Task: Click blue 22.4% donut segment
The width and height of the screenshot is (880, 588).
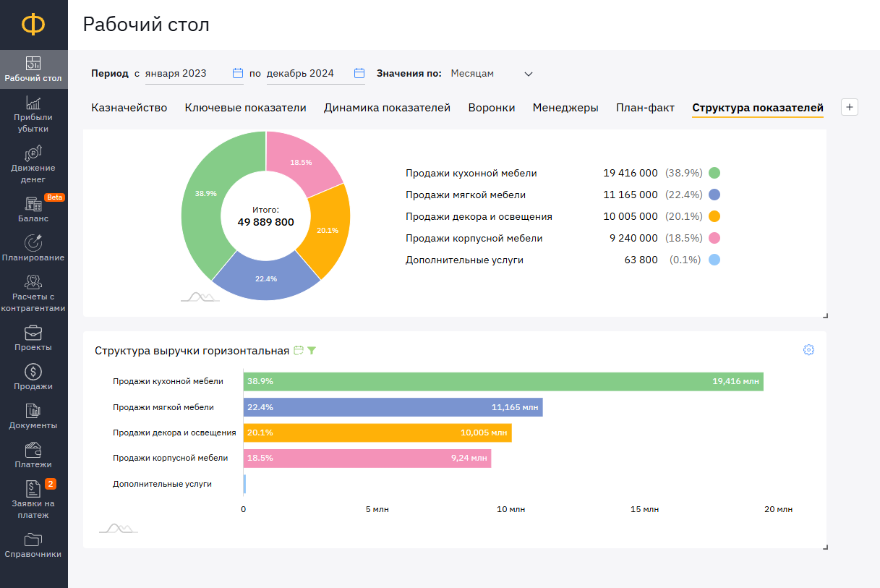Action: pyautogui.click(x=265, y=278)
